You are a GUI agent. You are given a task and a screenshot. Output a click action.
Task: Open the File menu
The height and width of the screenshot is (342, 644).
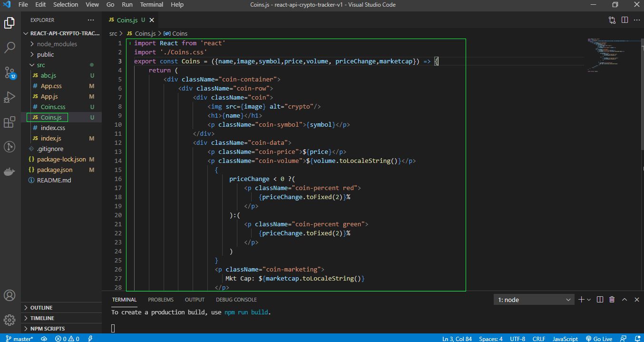(x=23, y=5)
